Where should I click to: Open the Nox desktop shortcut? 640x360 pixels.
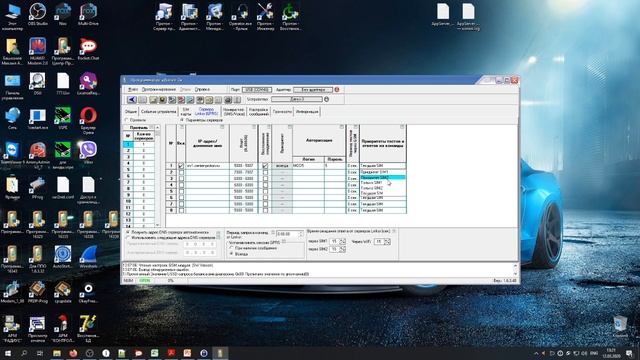[63, 14]
